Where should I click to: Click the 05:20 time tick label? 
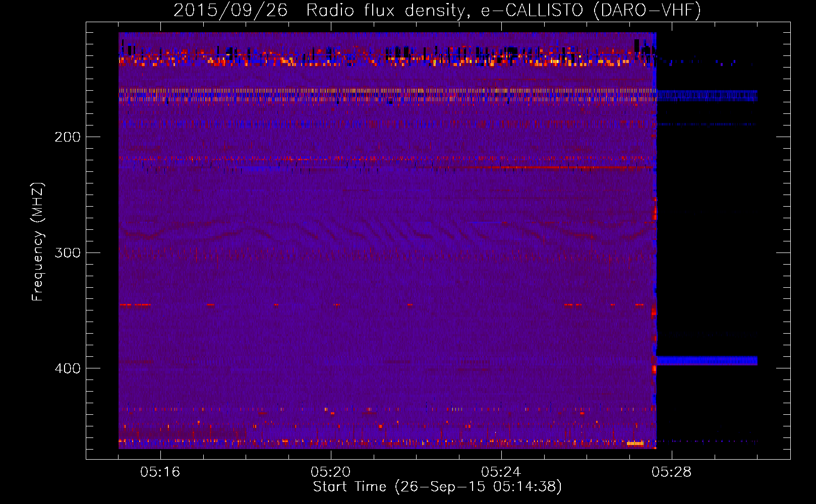330,472
